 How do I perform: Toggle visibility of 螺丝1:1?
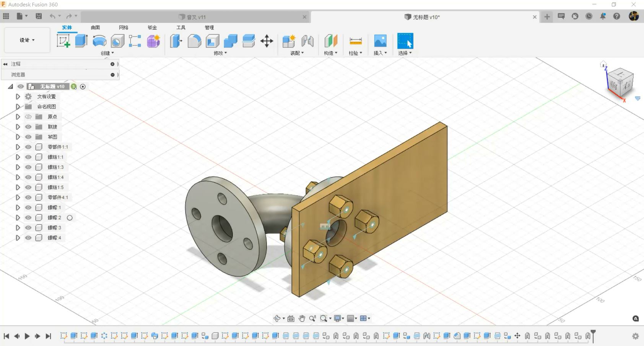[28, 157]
